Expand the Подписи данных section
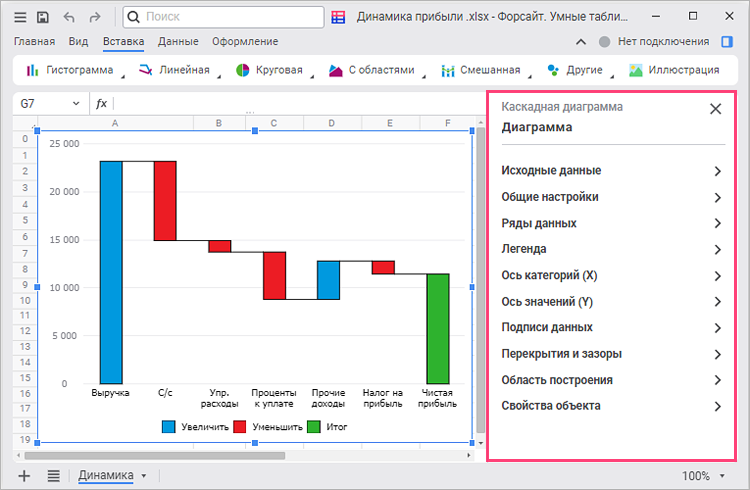Screen dimensions: 750x490 click(611, 327)
